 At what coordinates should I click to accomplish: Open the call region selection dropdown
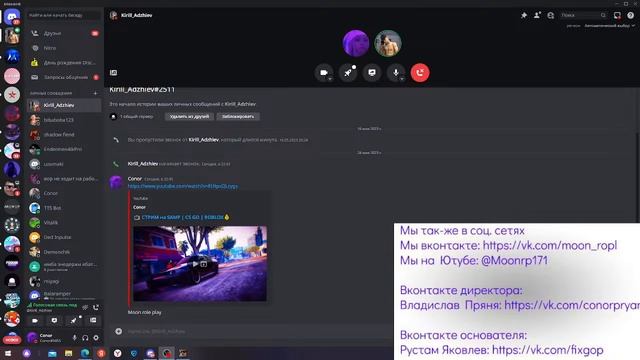[x=610, y=25]
